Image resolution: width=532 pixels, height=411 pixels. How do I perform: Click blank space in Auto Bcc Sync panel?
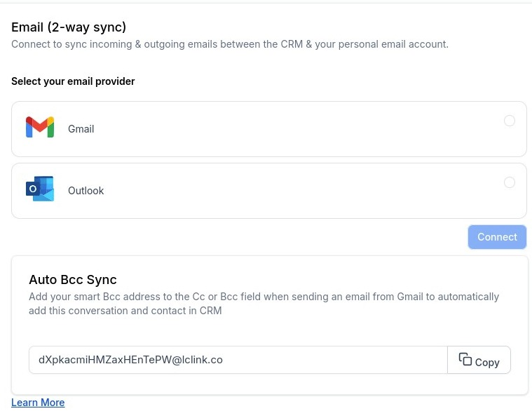(339, 331)
